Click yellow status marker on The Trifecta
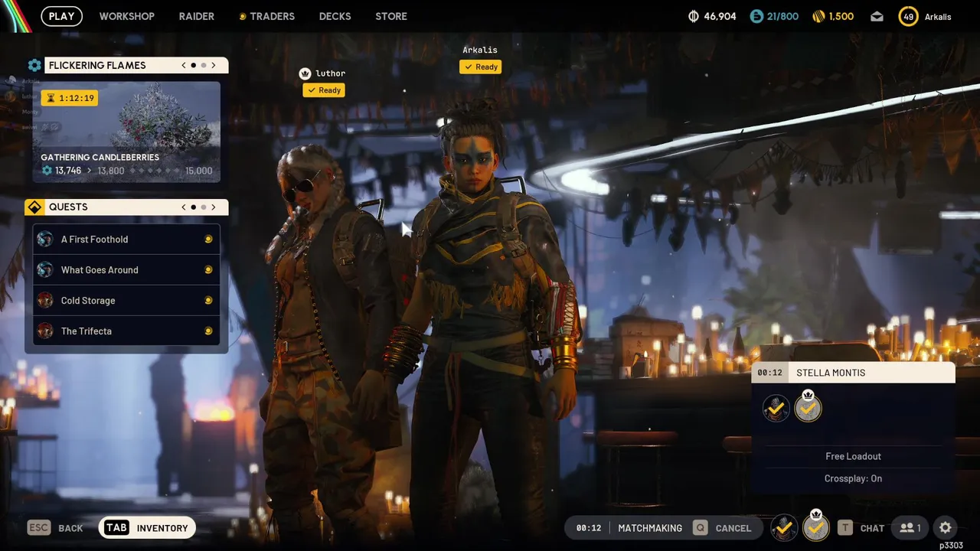The width and height of the screenshot is (980, 551). coord(208,331)
